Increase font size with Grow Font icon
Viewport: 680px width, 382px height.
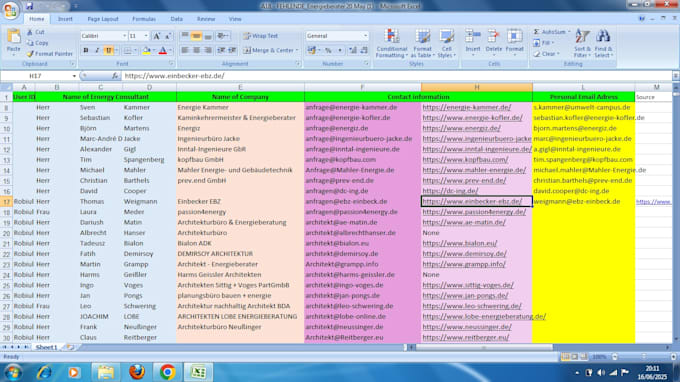(157, 36)
